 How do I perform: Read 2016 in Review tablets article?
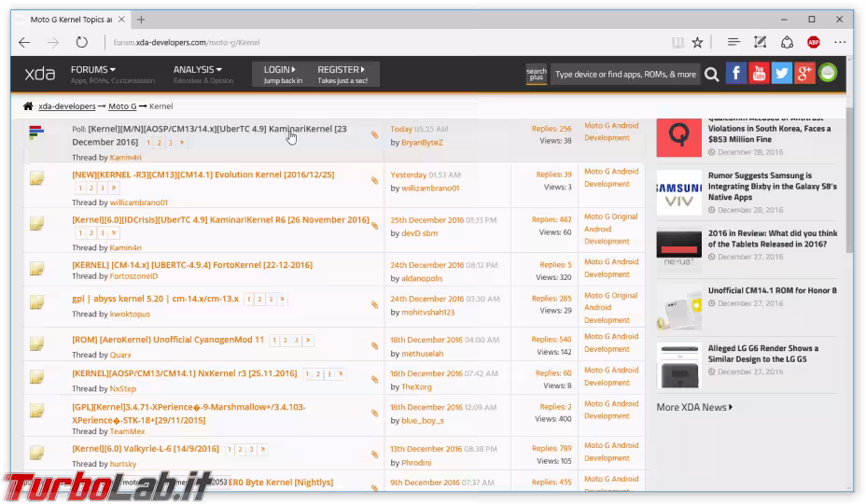(x=773, y=239)
